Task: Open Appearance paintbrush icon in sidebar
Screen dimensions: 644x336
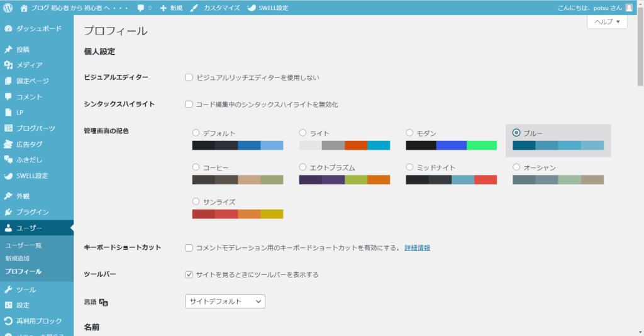Action: (8, 196)
